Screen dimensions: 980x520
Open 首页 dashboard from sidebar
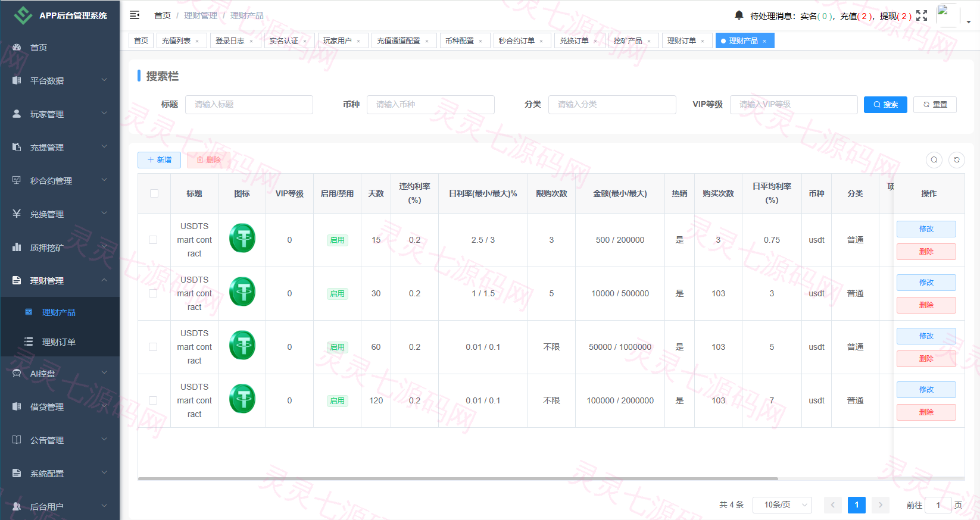click(x=60, y=48)
